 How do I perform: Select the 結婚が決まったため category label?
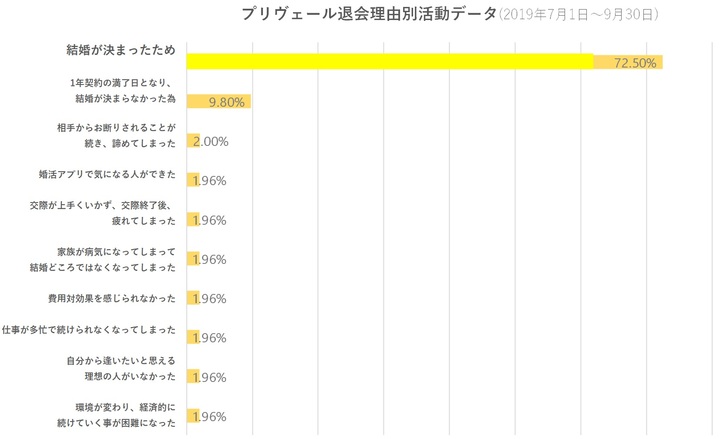point(118,50)
